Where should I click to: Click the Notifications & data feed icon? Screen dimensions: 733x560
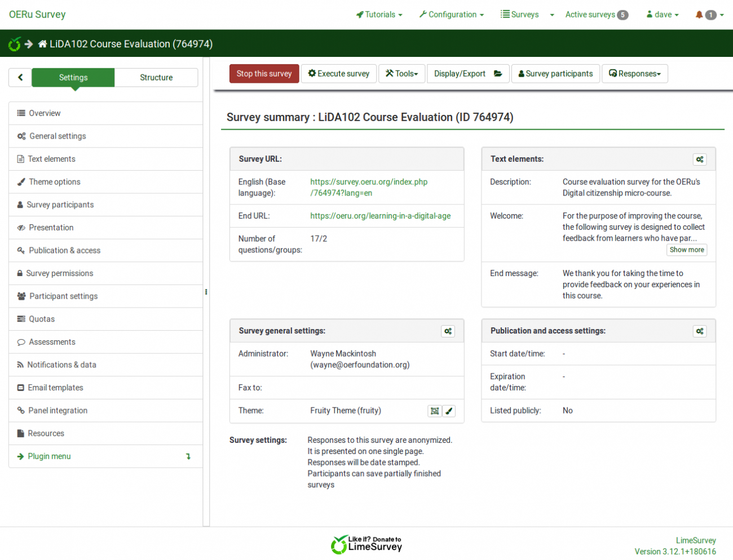(x=20, y=365)
